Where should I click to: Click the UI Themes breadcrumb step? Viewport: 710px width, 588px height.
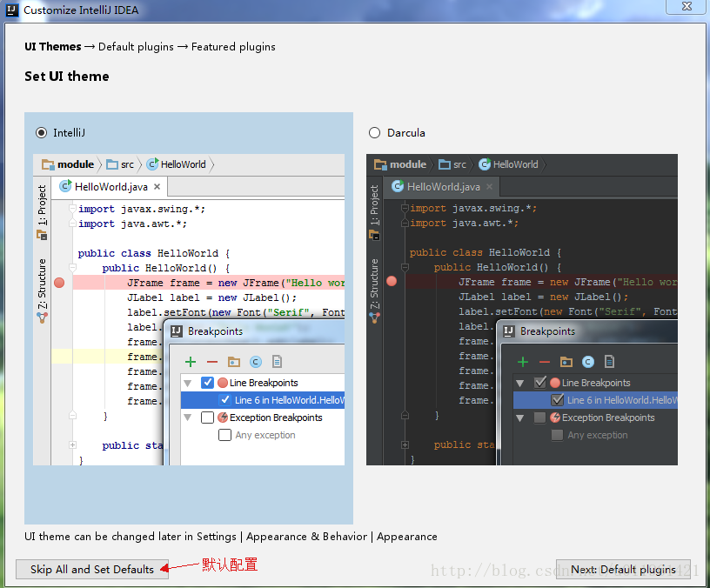point(53,47)
